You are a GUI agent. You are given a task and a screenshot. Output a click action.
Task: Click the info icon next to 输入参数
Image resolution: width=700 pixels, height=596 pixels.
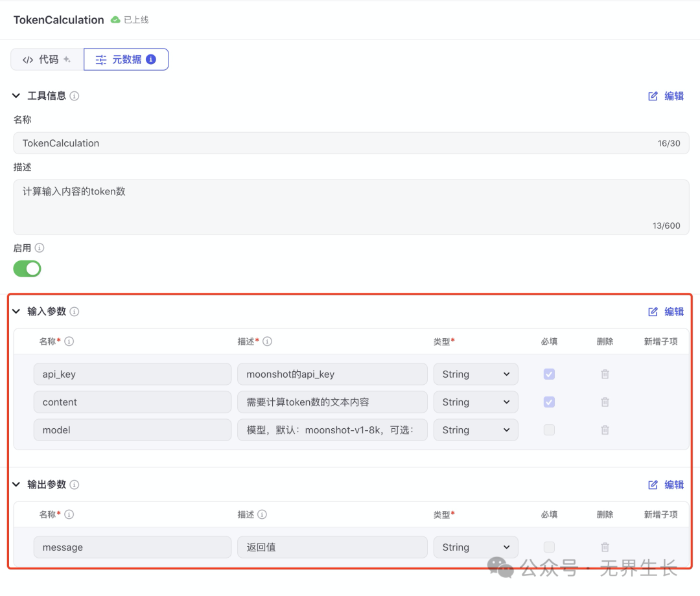75,312
